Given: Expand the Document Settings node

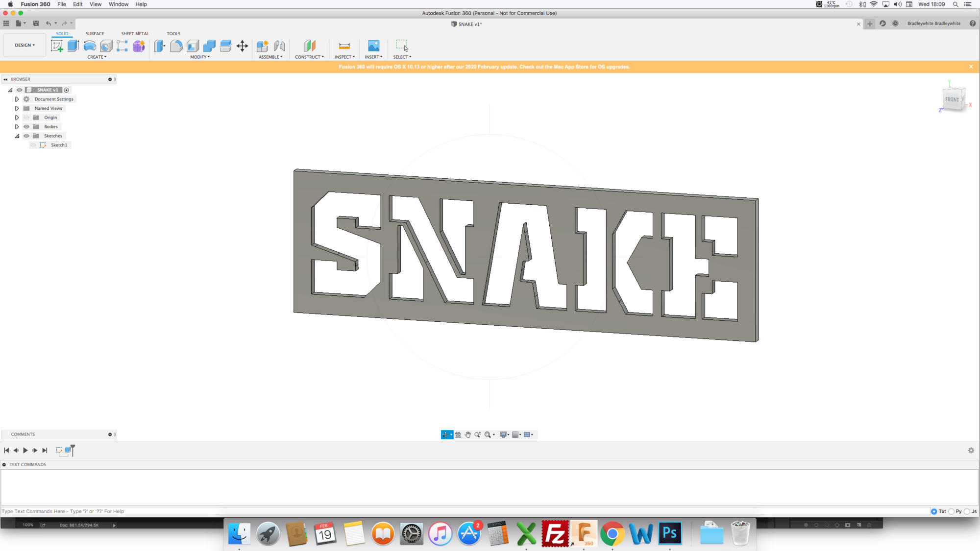Looking at the screenshot, I should (17, 99).
